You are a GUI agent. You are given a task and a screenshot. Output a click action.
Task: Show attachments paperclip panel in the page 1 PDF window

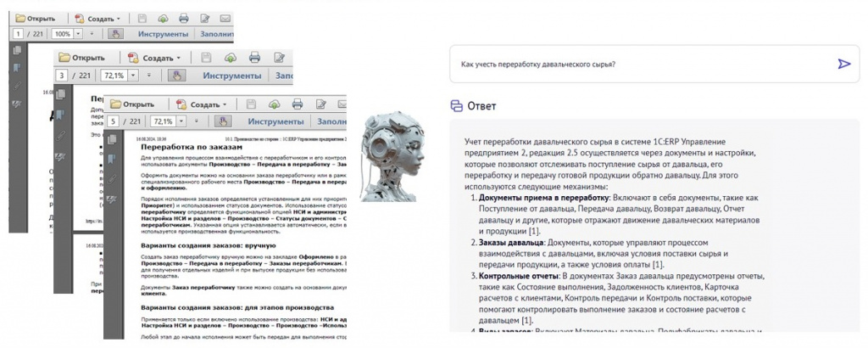coord(18,86)
